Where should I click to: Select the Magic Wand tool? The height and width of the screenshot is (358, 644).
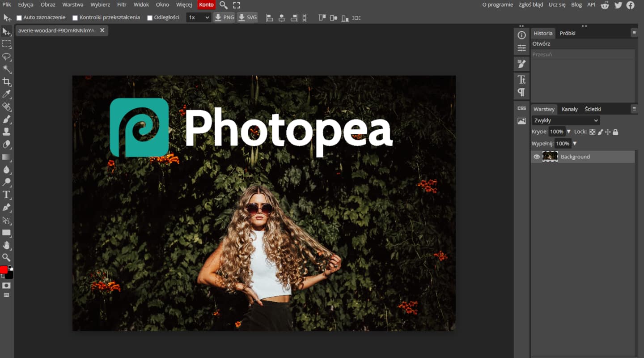pos(7,69)
